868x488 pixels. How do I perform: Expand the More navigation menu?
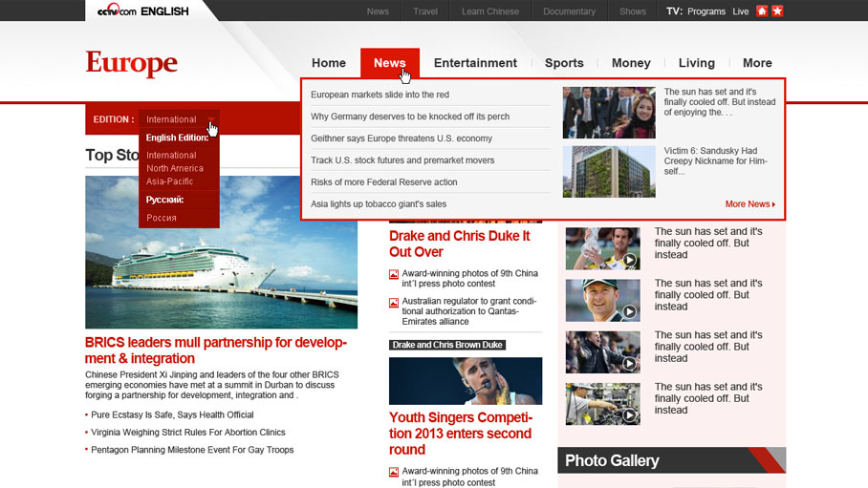[x=757, y=63]
